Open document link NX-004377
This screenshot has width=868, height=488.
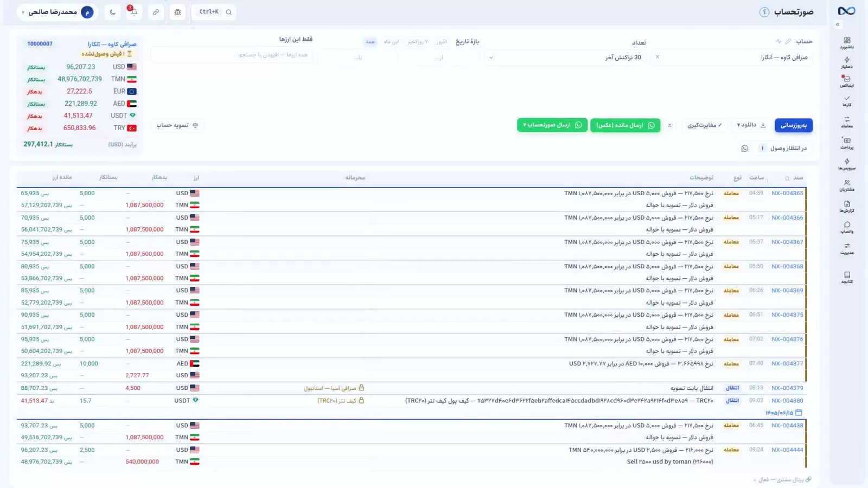pyautogui.click(x=787, y=364)
